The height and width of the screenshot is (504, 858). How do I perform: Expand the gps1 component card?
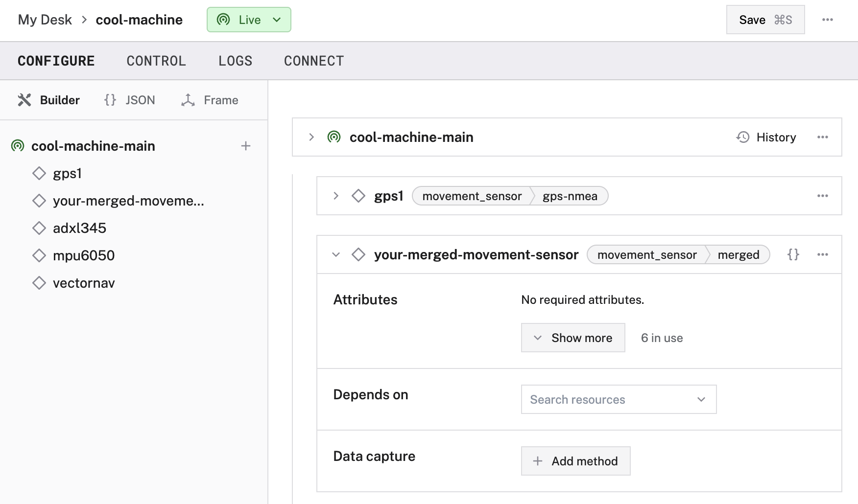click(336, 196)
